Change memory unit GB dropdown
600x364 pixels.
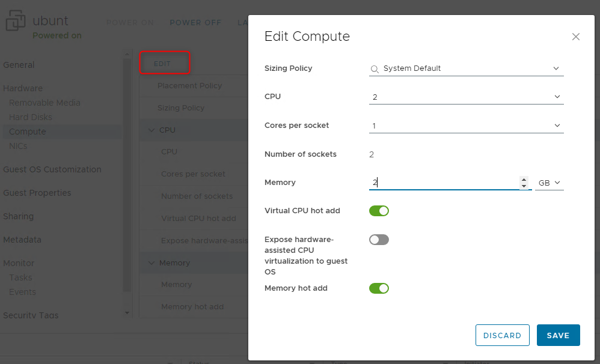[549, 183]
